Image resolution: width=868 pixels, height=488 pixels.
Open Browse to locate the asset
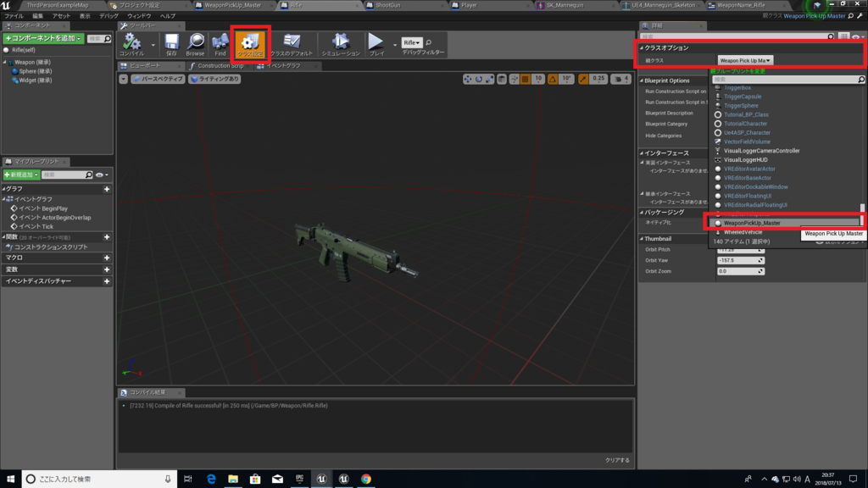(195, 44)
